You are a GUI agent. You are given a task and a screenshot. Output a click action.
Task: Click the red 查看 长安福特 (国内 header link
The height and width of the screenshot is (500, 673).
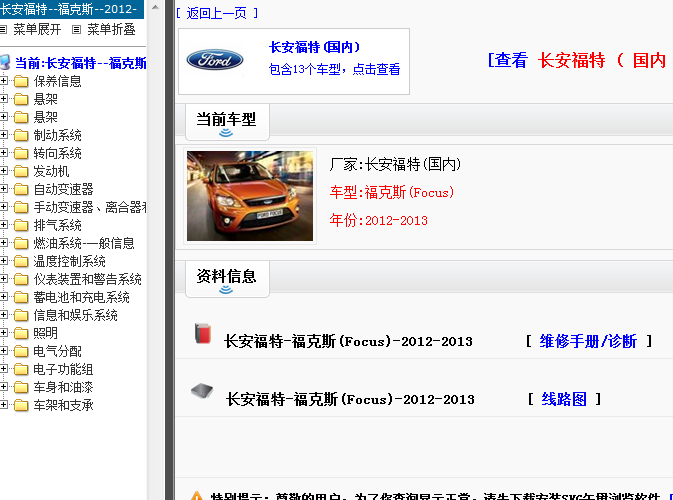[x=577, y=60]
